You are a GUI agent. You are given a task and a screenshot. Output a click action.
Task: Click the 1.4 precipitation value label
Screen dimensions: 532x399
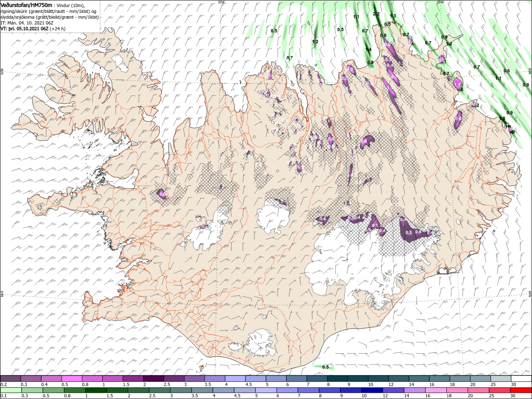[x=368, y=49]
